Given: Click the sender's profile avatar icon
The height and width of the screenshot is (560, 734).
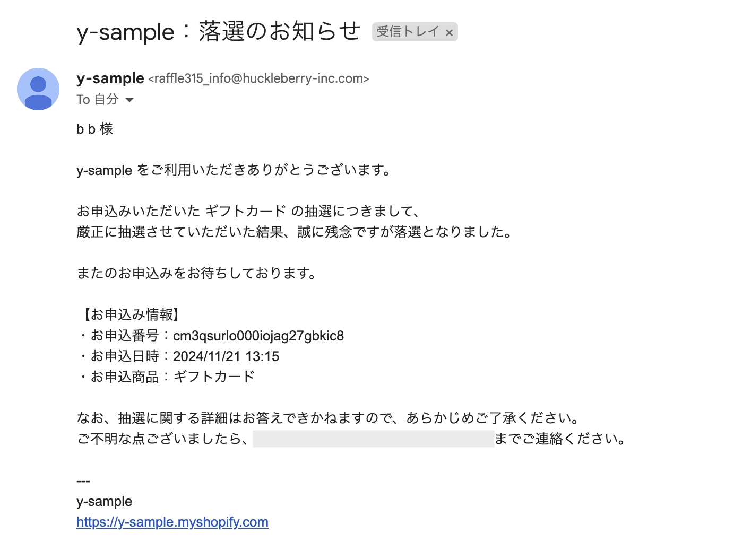Looking at the screenshot, I should coord(38,89).
